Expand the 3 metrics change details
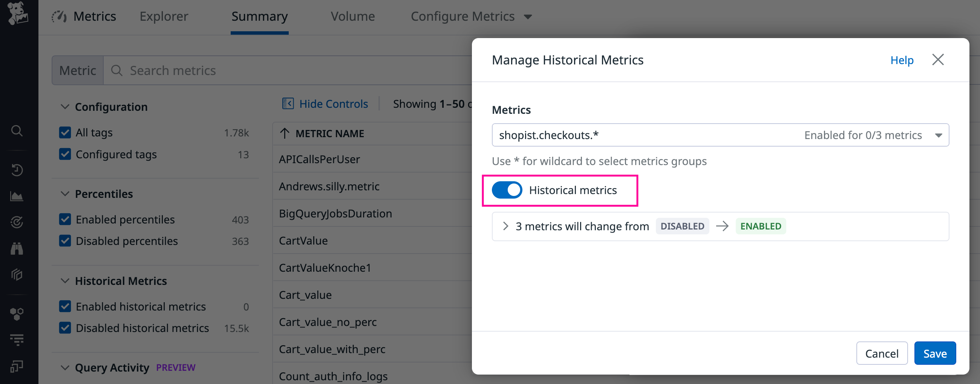The height and width of the screenshot is (384, 980). [506, 226]
